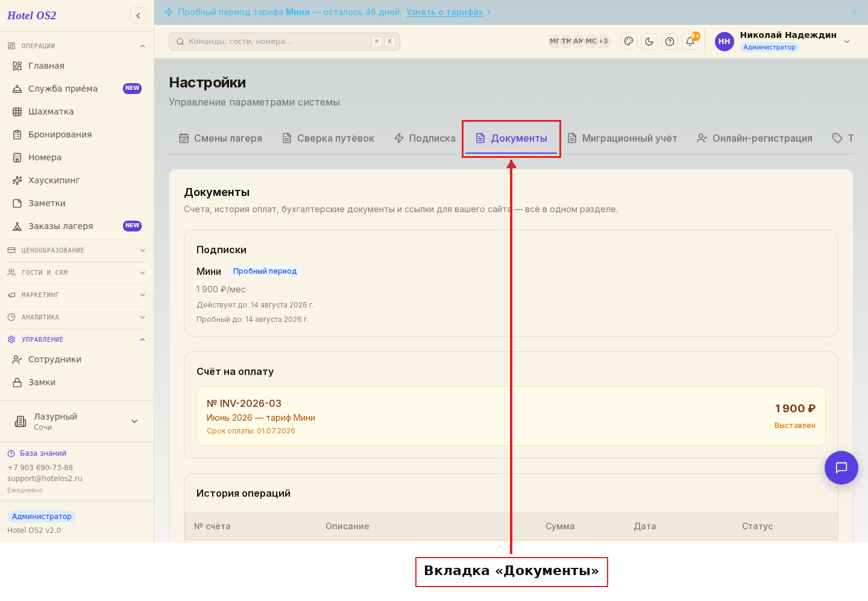Expand the АНАЛИТИКА sidebar group
Screen dimensions: 868x601
pos(77,317)
